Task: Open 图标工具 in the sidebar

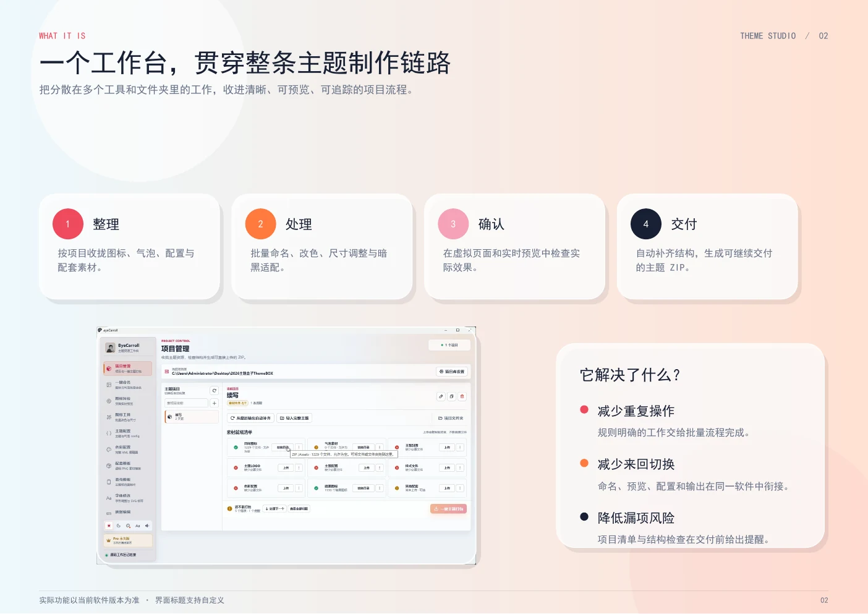Action: [127, 417]
